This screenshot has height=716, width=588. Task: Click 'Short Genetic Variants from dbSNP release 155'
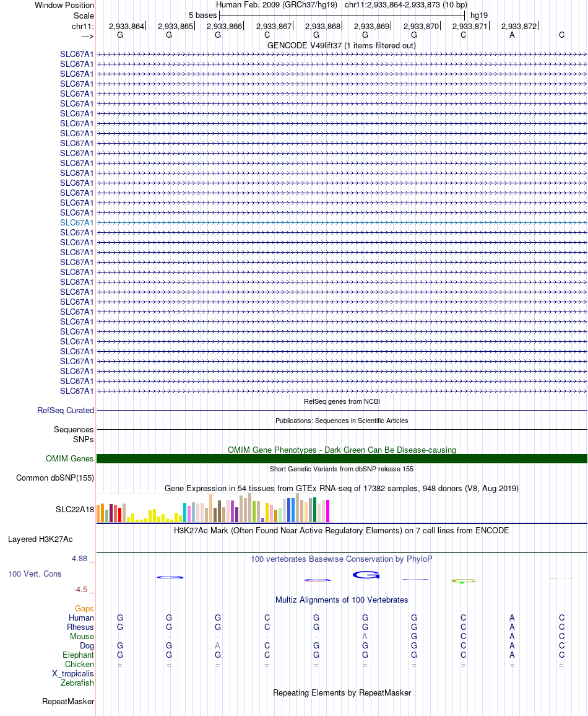pyautogui.click(x=342, y=469)
